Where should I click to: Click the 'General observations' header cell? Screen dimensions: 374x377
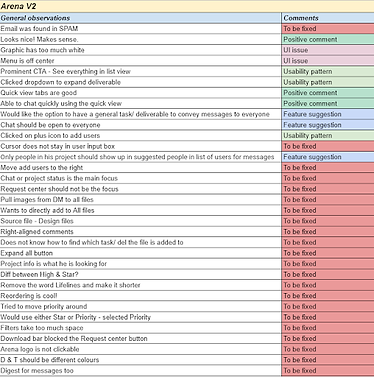pyautogui.click(x=140, y=18)
